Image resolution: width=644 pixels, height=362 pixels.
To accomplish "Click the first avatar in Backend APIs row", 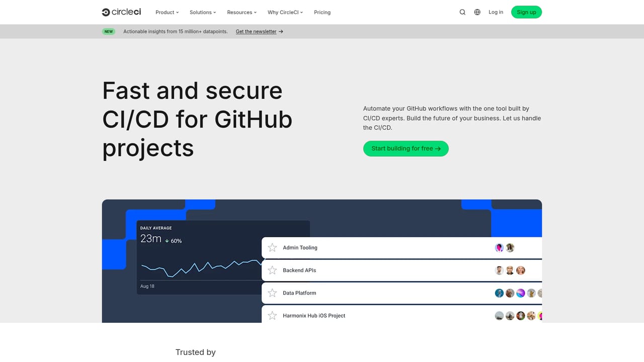I will click(x=499, y=270).
